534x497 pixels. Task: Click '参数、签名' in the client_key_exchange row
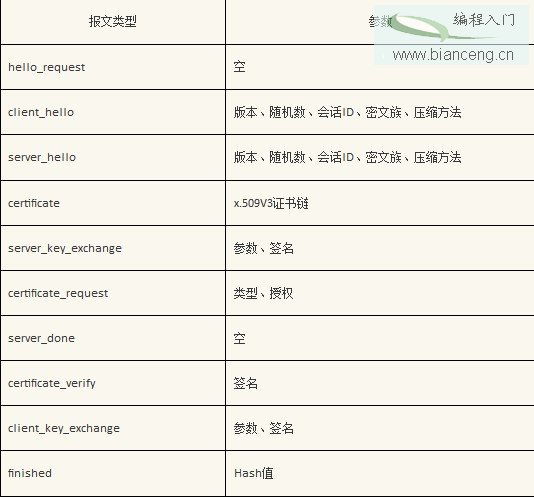(x=264, y=428)
